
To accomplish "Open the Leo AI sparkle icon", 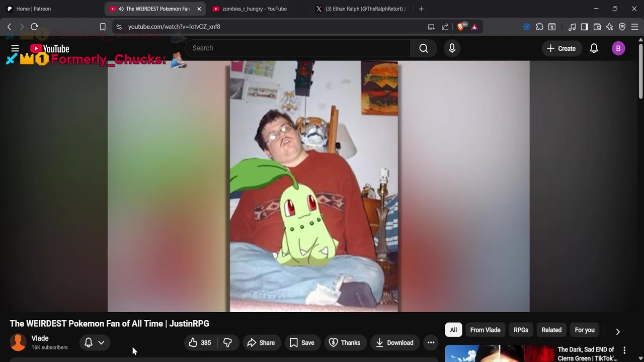I will click(x=610, y=27).
